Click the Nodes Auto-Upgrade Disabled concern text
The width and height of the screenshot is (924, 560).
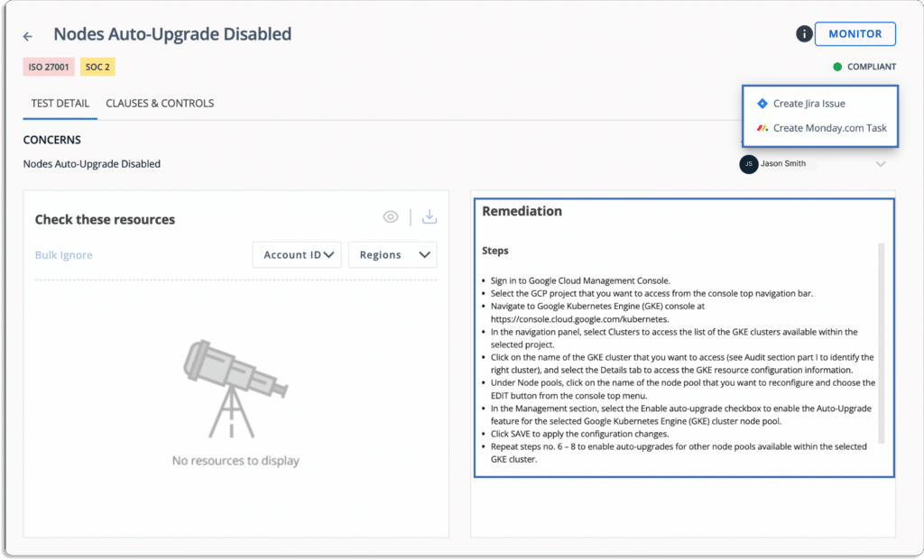click(x=91, y=164)
